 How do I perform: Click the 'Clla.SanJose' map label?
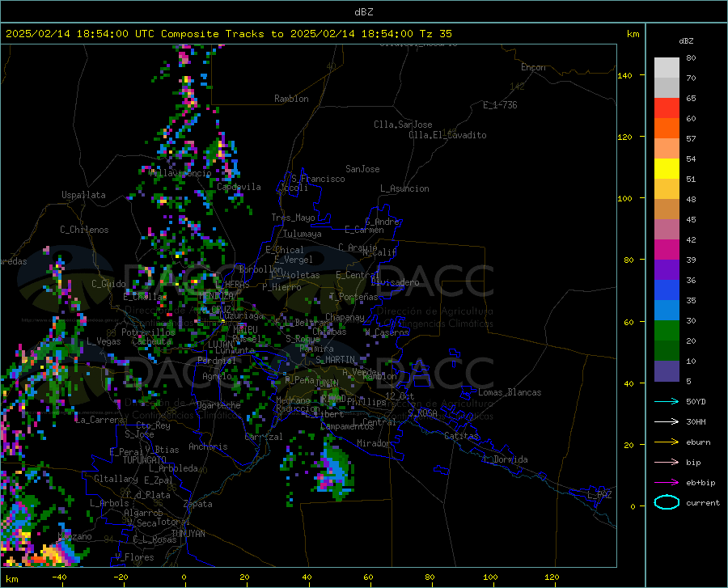click(403, 125)
